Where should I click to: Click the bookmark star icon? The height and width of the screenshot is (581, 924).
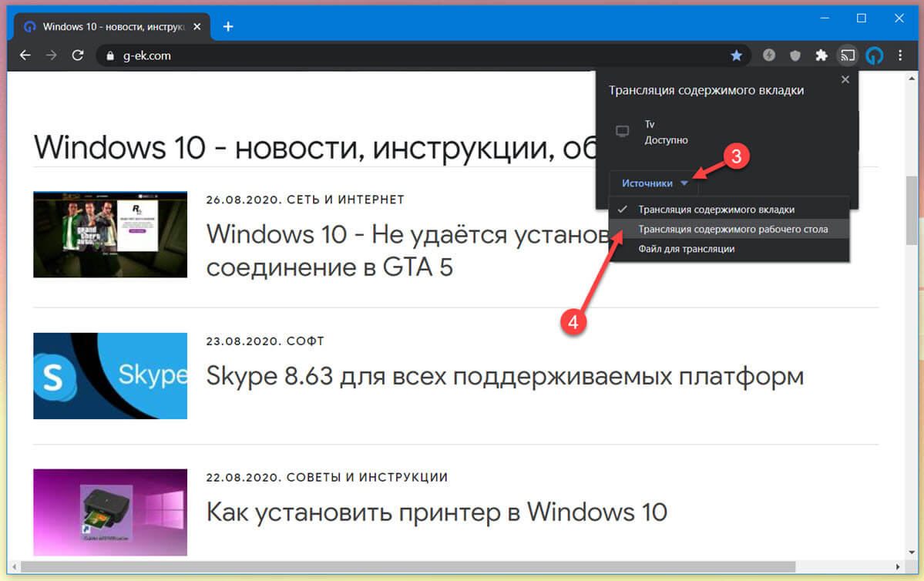click(736, 55)
